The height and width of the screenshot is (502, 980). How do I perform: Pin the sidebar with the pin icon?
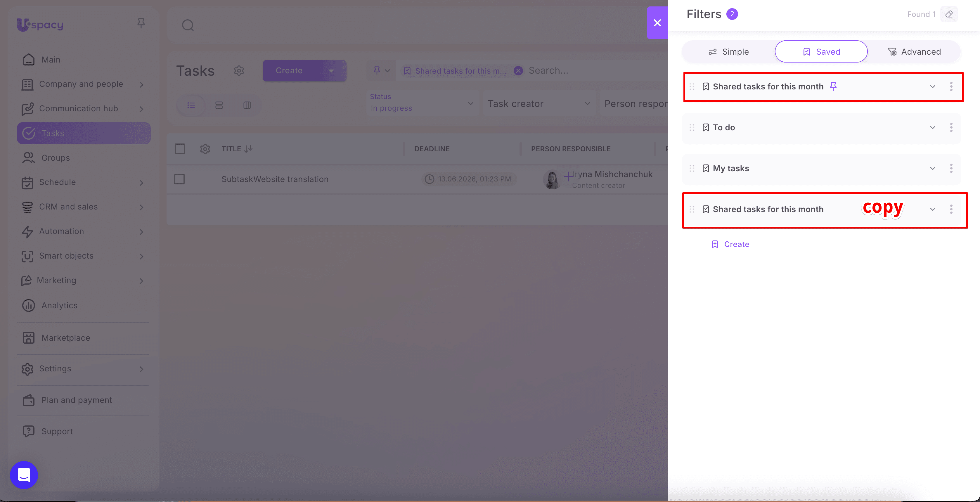click(x=141, y=24)
